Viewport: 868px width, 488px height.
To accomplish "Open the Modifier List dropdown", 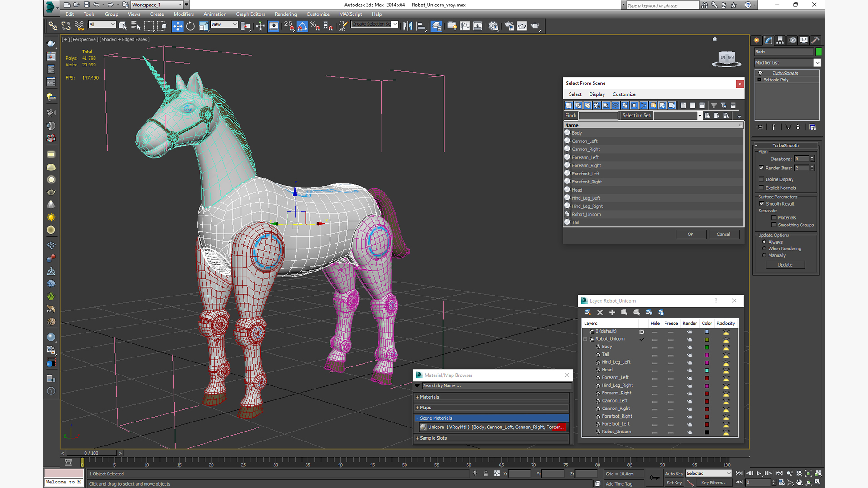I will (817, 63).
